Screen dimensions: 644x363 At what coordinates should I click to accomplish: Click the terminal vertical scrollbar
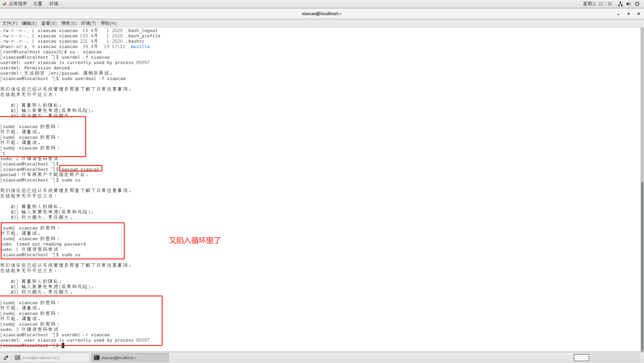coord(642,267)
